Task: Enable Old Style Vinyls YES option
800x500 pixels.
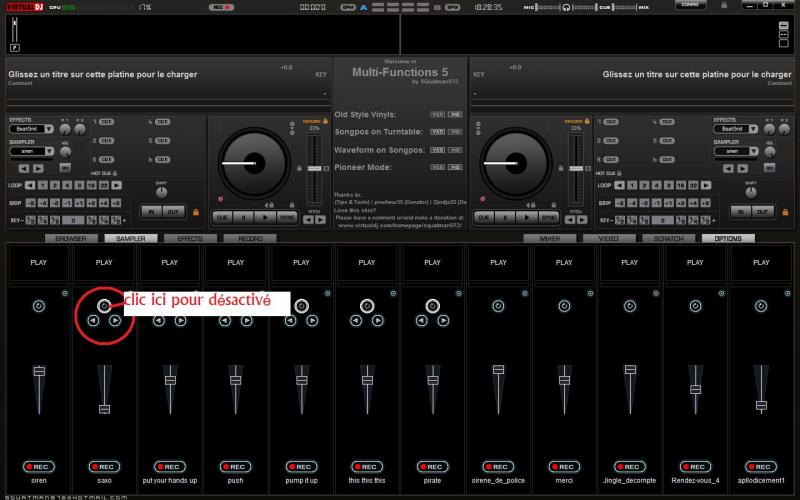Action: [x=437, y=114]
